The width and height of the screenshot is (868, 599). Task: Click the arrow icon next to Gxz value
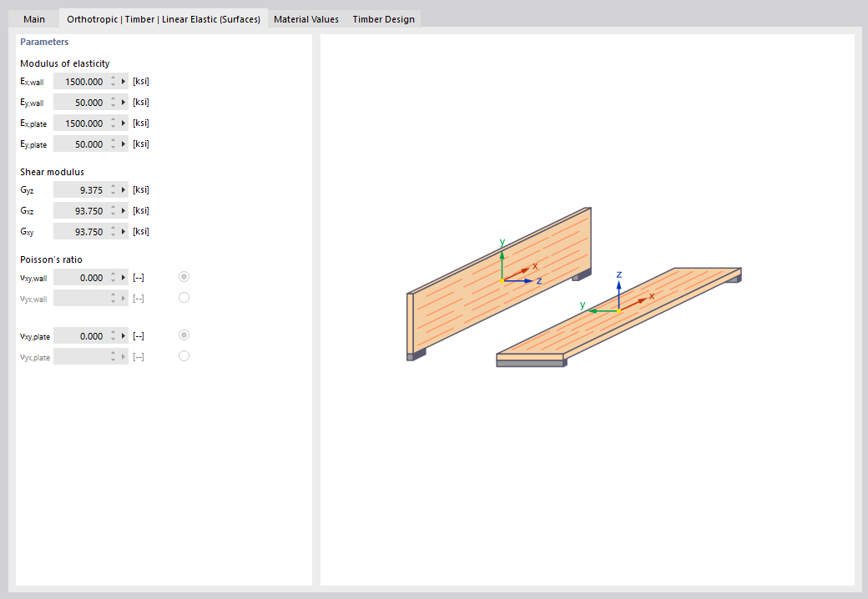click(123, 210)
